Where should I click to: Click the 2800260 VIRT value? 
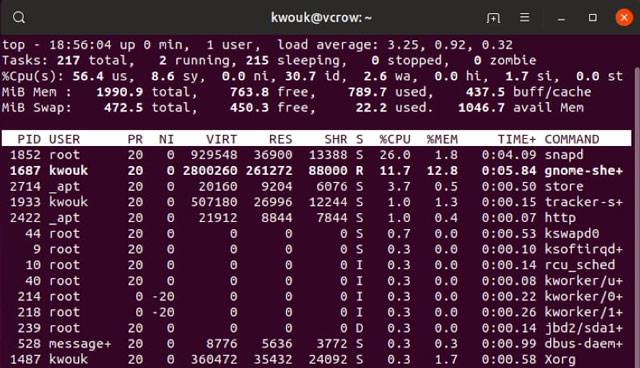pos(210,171)
